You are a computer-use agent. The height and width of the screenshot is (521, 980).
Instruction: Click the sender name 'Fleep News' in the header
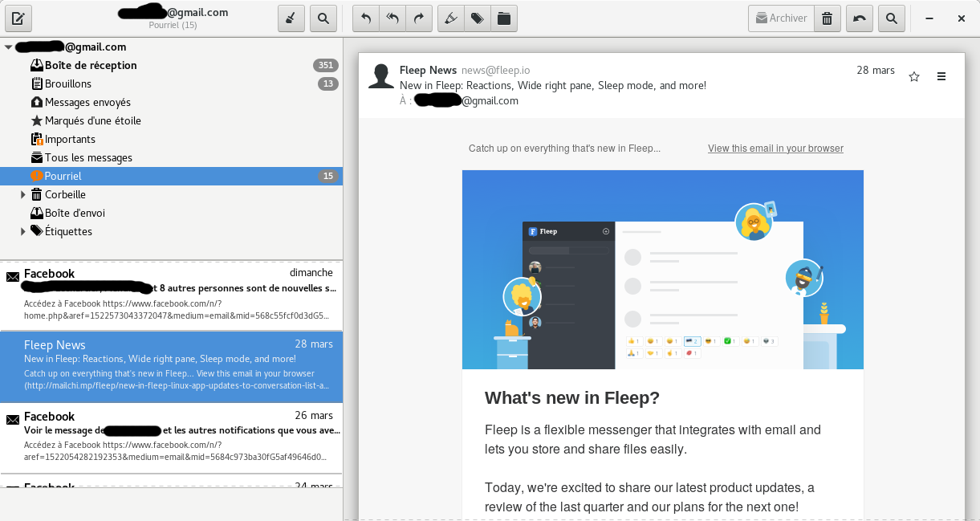coord(428,71)
